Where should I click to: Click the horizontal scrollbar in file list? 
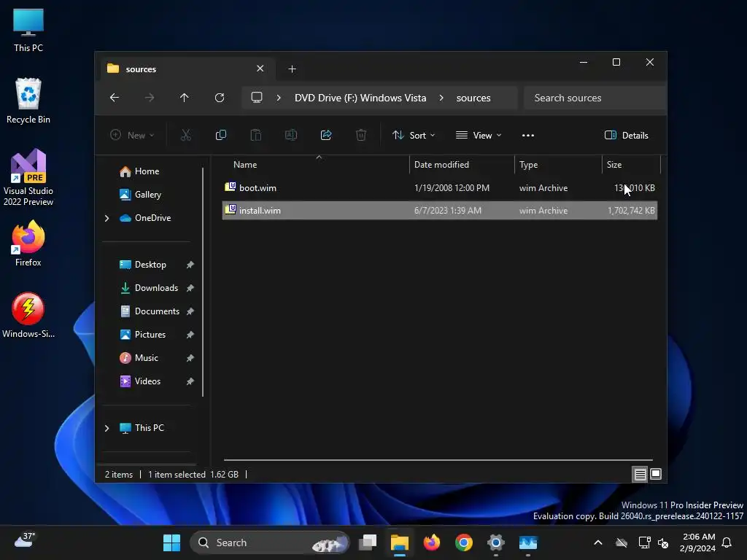438,460
